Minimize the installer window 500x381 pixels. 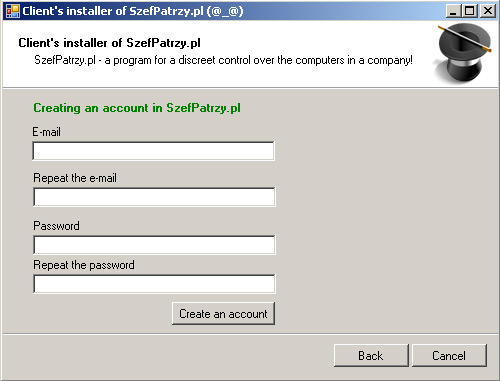[x=453, y=11]
